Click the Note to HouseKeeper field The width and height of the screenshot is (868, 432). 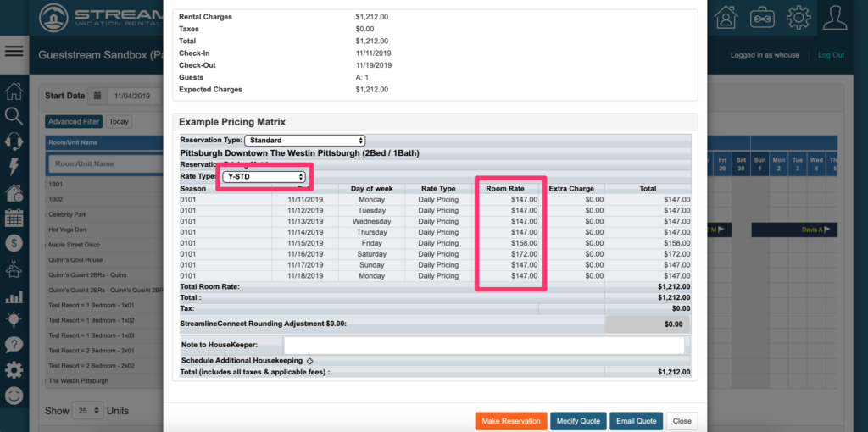(484, 345)
